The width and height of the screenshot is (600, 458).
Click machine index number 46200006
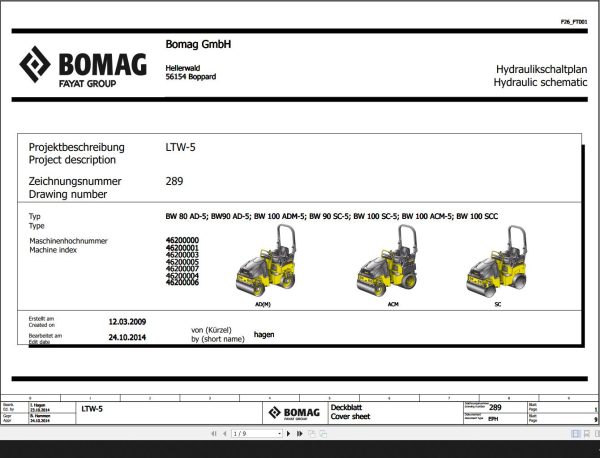point(182,282)
